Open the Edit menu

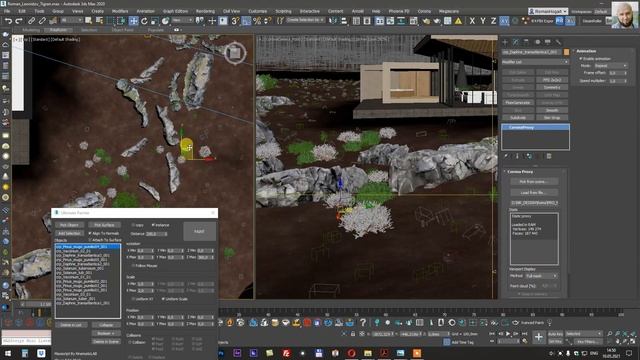click(x=22, y=11)
